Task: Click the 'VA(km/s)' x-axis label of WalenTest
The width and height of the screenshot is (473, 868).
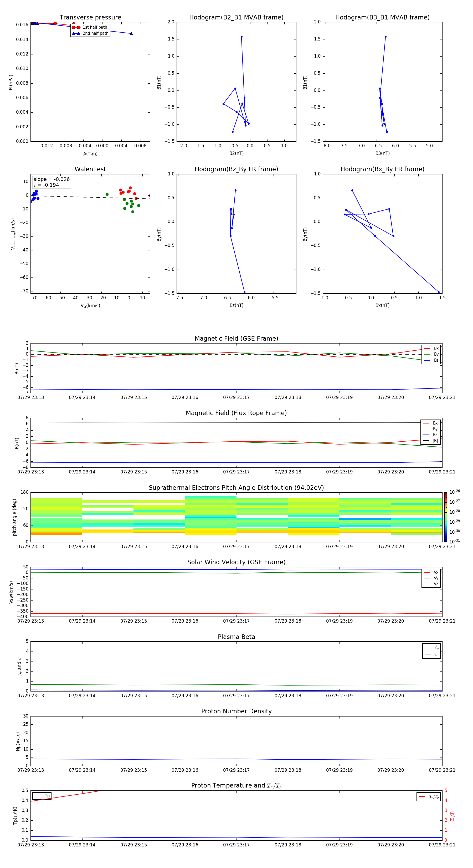Action: point(90,306)
